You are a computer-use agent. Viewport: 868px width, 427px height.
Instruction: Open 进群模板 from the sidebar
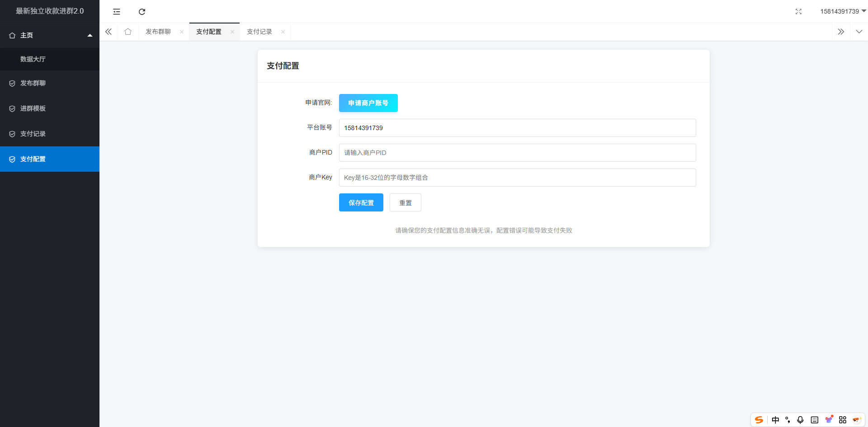pos(33,108)
